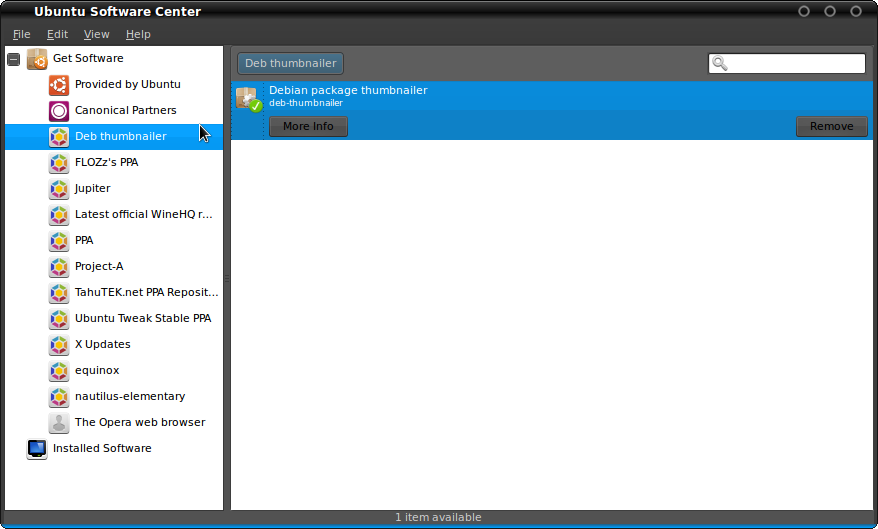The image size is (878, 529).
Task: Click the WineHQ release source icon
Action: [59, 214]
